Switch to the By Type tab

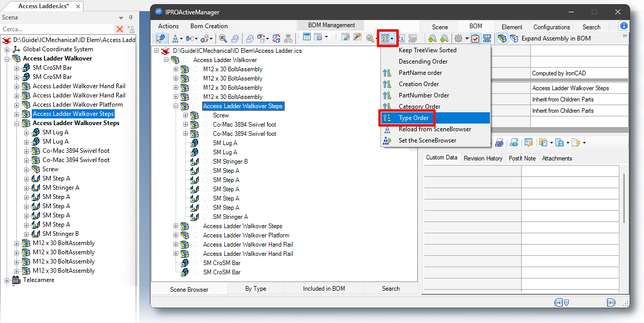click(x=255, y=289)
